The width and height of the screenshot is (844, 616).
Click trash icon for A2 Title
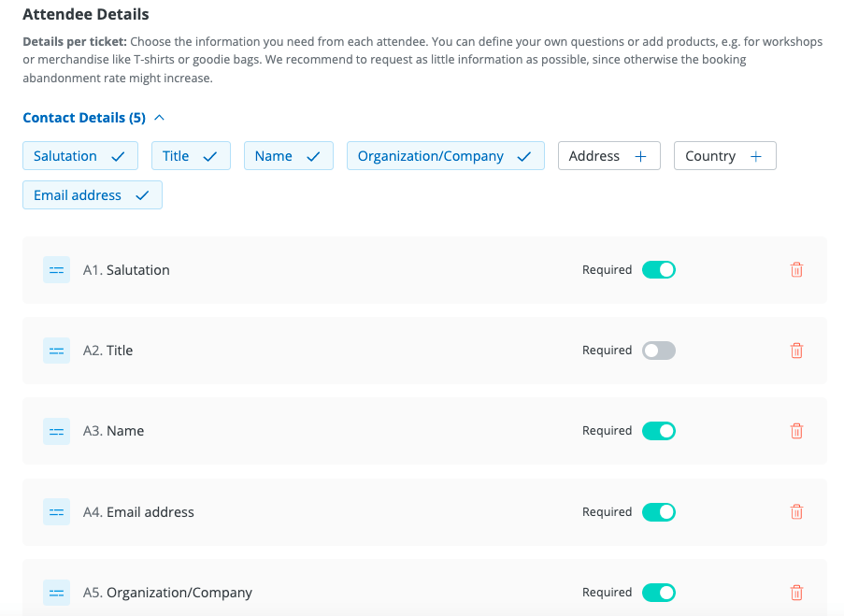pyautogui.click(x=796, y=351)
